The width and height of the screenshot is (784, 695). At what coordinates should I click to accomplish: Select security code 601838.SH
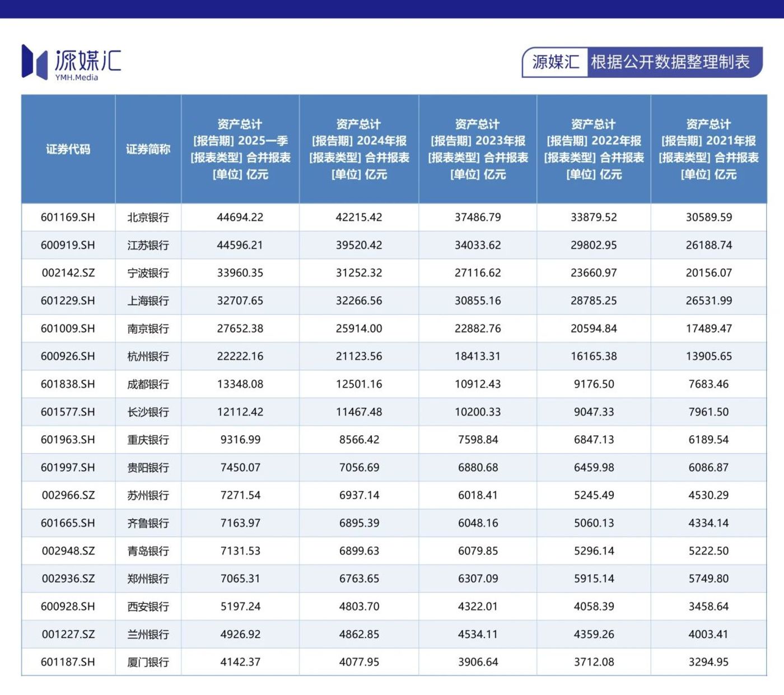pos(68,384)
